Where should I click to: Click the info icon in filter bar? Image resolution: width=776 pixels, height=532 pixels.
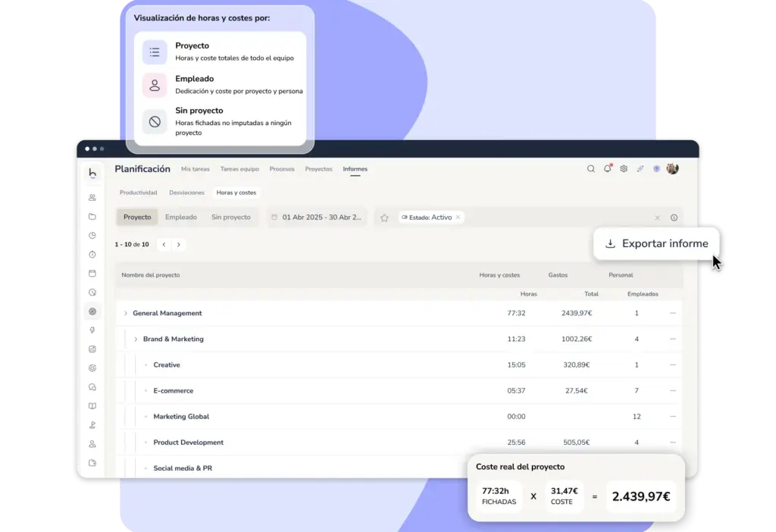pyautogui.click(x=674, y=217)
